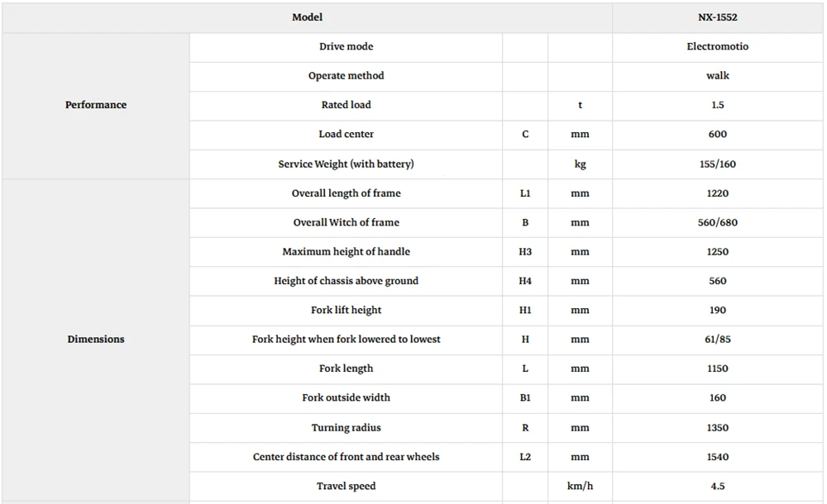Click the Turning radius value 1350

[717, 427]
